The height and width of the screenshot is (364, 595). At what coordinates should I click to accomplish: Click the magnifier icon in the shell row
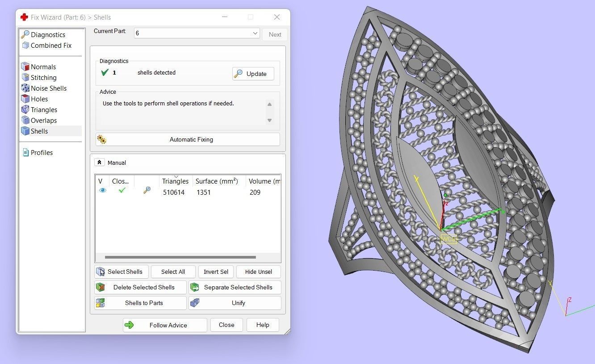147,190
